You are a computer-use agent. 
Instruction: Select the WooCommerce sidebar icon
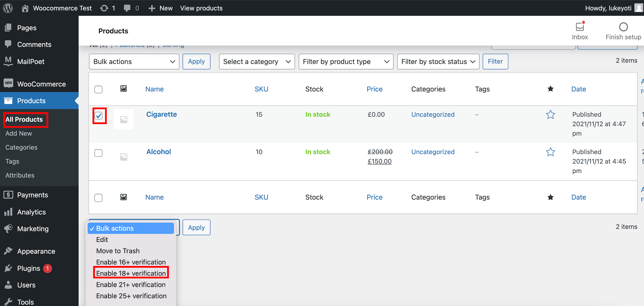8,84
